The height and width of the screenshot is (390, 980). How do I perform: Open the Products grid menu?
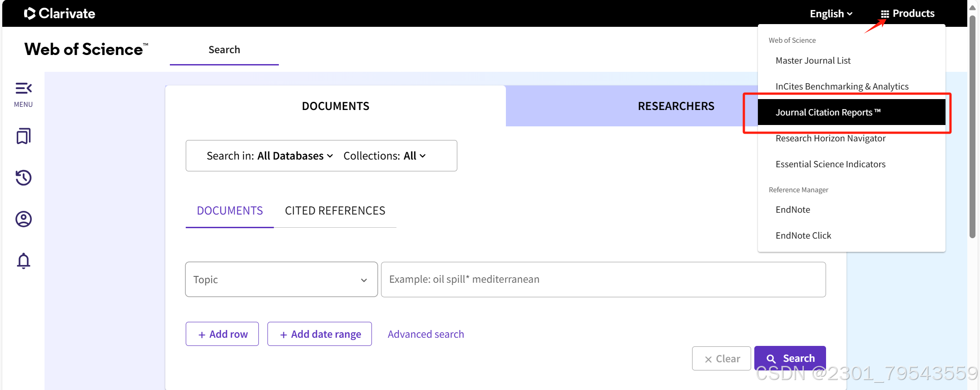tap(907, 14)
